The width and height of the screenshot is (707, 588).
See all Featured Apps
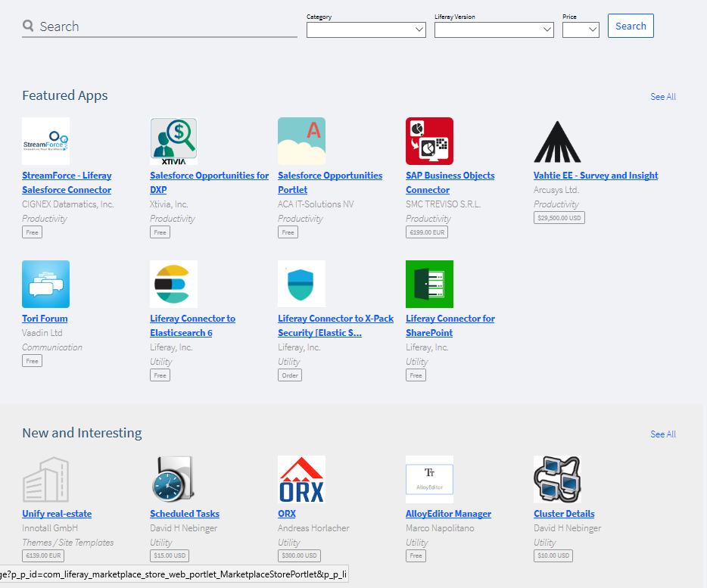pos(663,97)
